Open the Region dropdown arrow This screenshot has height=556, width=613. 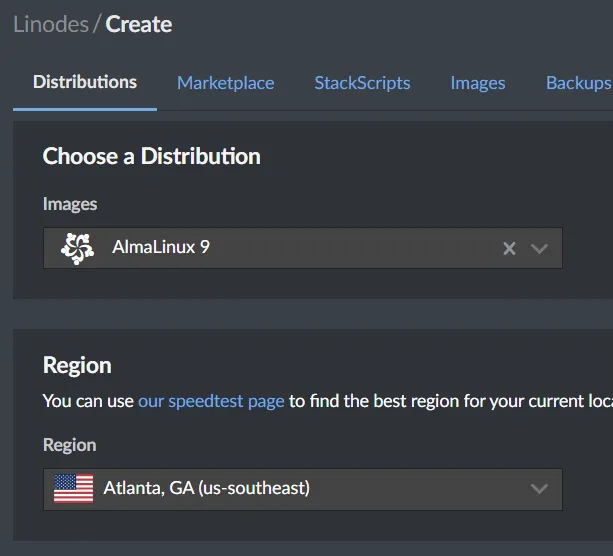click(x=540, y=489)
